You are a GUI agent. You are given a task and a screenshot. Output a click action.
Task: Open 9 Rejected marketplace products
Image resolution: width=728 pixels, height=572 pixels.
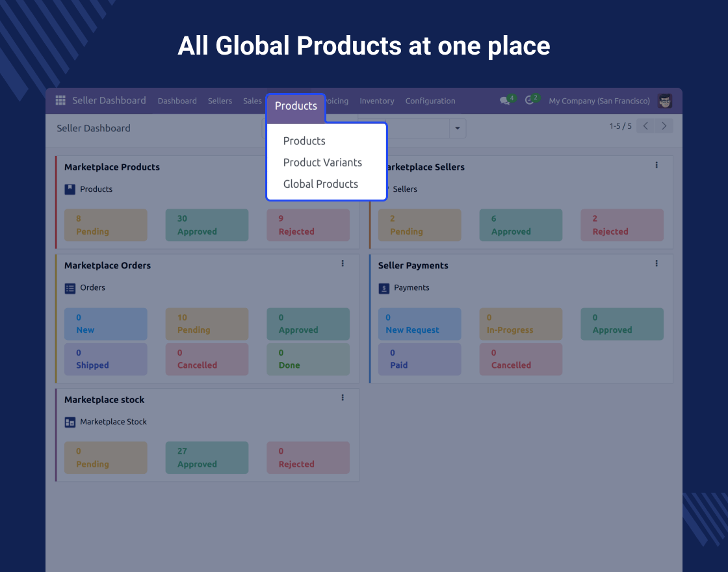[308, 225]
